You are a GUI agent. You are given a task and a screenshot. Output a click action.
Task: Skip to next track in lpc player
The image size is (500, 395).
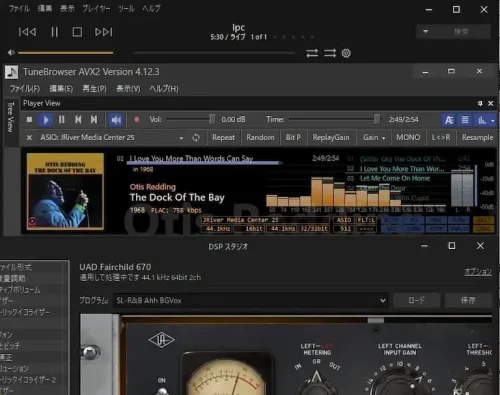click(x=104, y=32)
